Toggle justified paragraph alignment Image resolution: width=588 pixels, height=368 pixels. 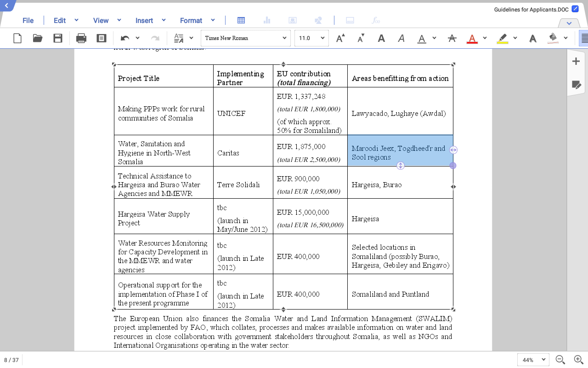pos(584,38)
